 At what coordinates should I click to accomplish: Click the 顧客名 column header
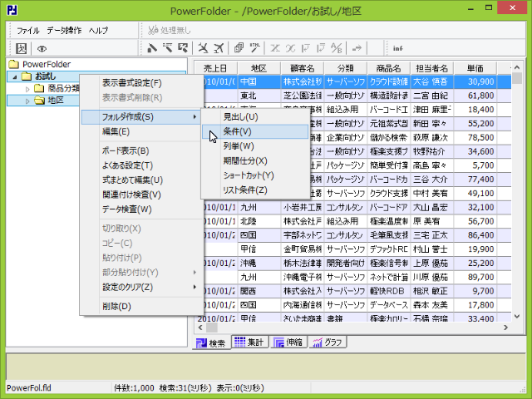pos(303,68)
